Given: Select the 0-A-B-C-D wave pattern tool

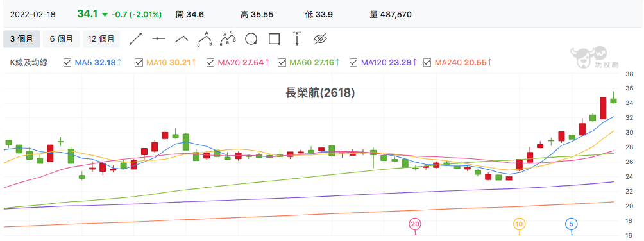Looking at the screenshot, I should click(228, 38).
